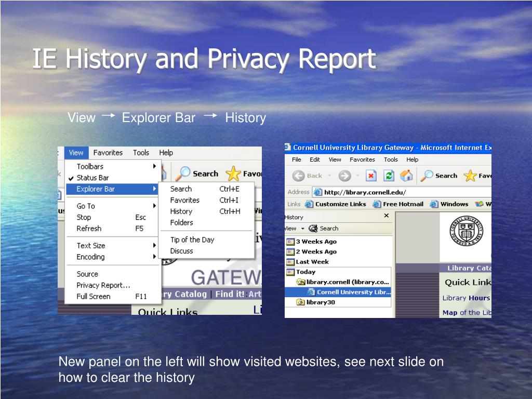
Task: Select Search Ctrl+E in Explorer Bar submenu
Action: (x=206, y=189)
